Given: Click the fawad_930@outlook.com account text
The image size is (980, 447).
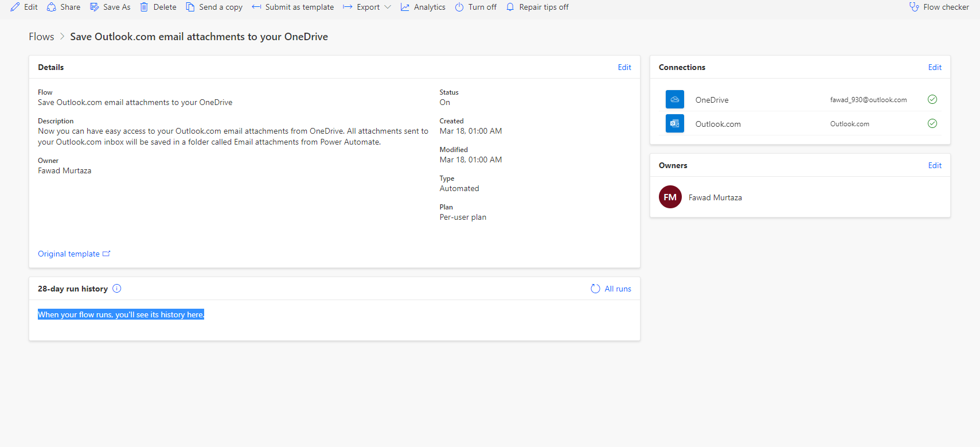Looking at the screenshot, I should [x=869, y=100].
